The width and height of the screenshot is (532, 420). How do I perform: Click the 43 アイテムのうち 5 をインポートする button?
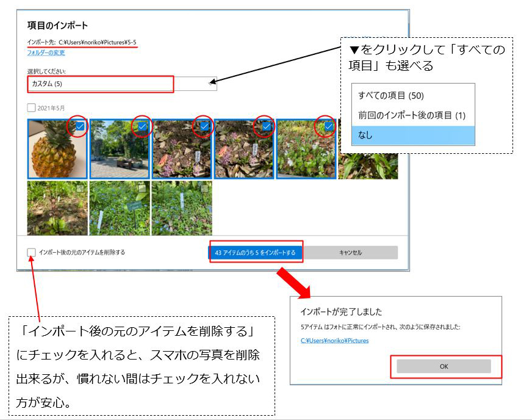(x=256, y=252)
